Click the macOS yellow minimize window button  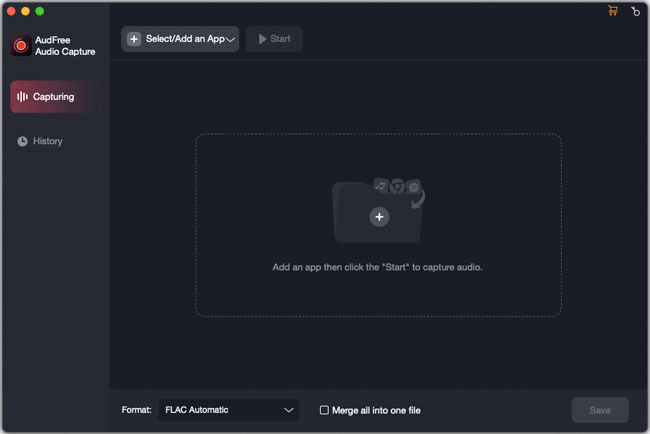(x=25, y=11)
